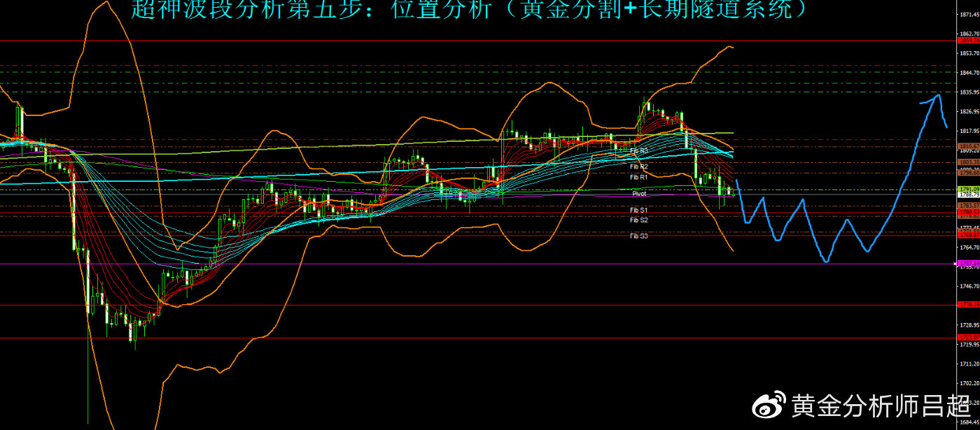Click the Fib R2 level label
980x430 pixels.
click(638, 166)
